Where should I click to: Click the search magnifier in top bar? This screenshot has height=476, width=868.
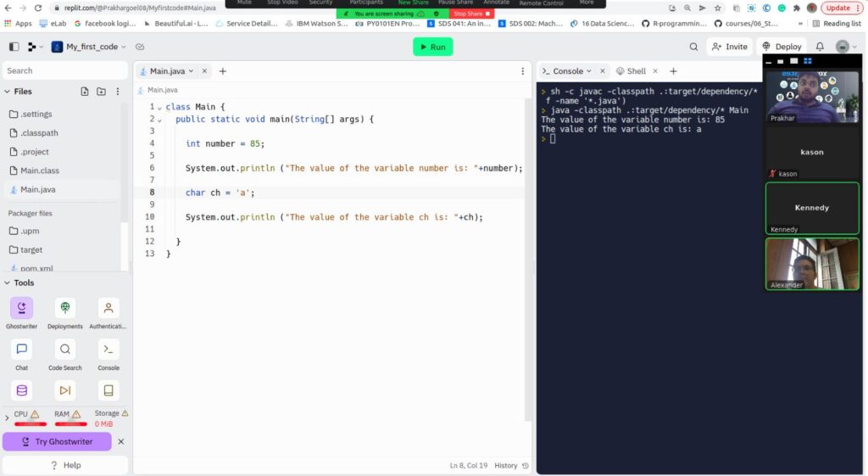click(693, 47)
